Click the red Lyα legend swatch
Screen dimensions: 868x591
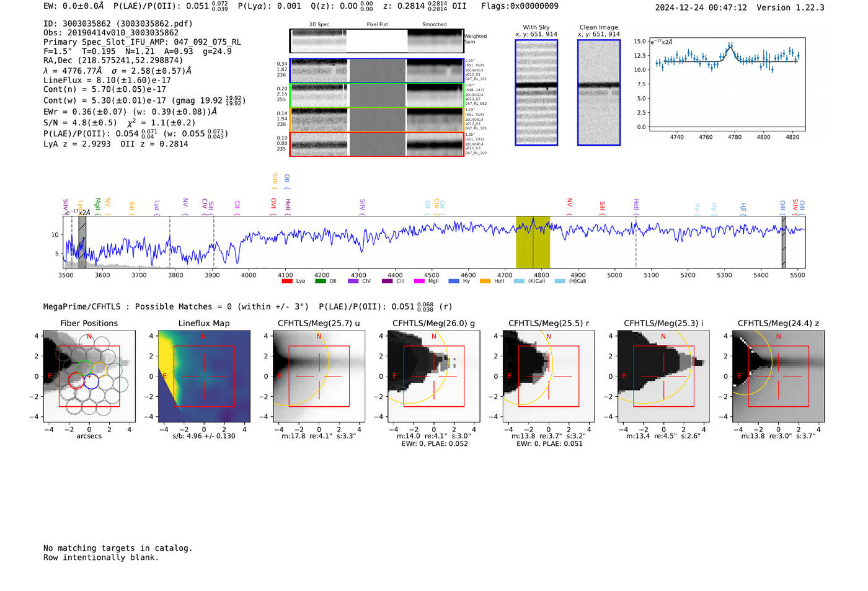pos(286,282)
